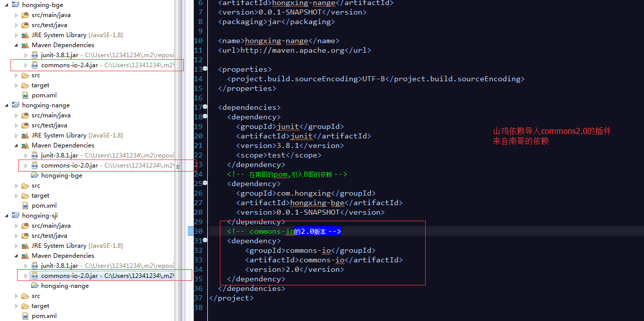Collapse the hongxing-nange project node
This screenshot has width=644, height=321.
click(7, 105)
